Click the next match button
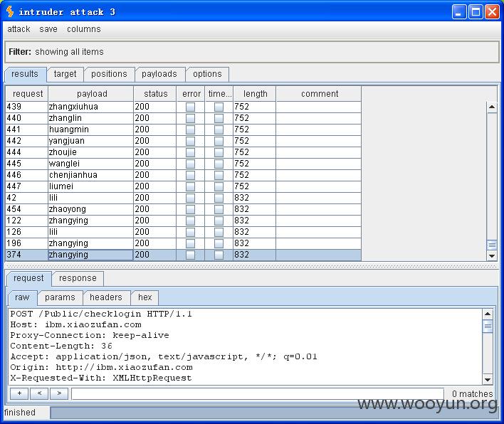 coord(59,393)
